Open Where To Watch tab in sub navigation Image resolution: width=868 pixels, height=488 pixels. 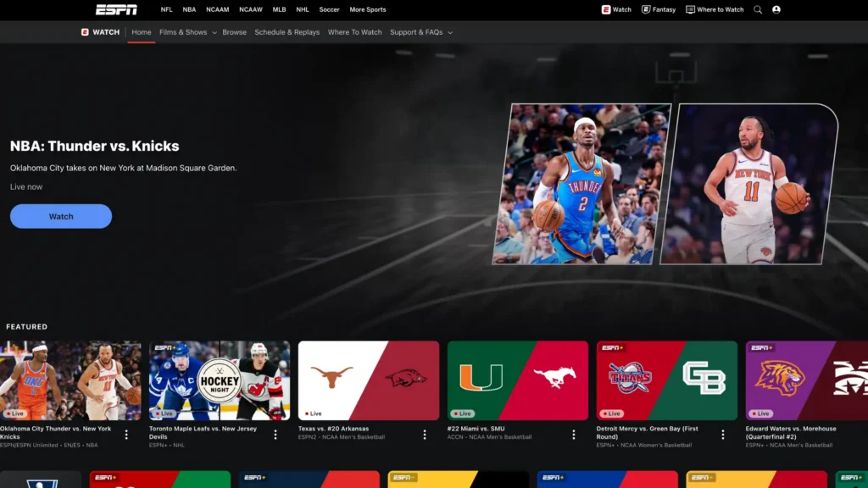tap(355, 32)
